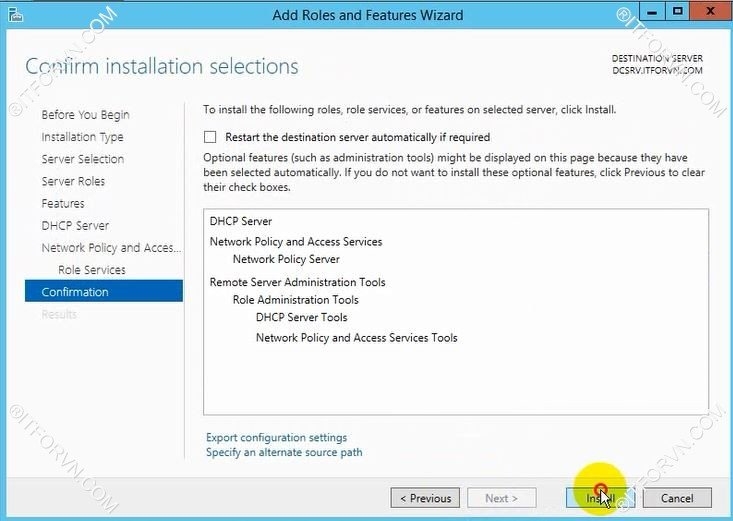Viewport: 733px width, 521px height.
Task: Open the Server Roles step
Action: coord(73,181)
